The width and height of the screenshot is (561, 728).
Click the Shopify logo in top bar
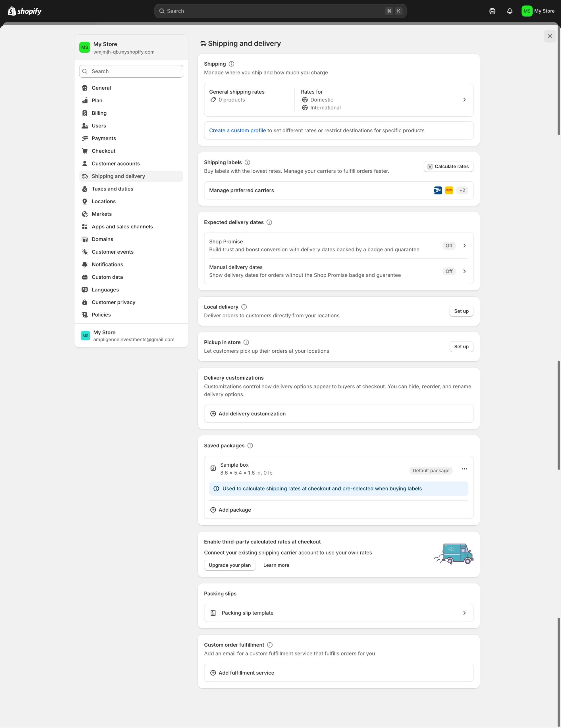click(25, 11)
